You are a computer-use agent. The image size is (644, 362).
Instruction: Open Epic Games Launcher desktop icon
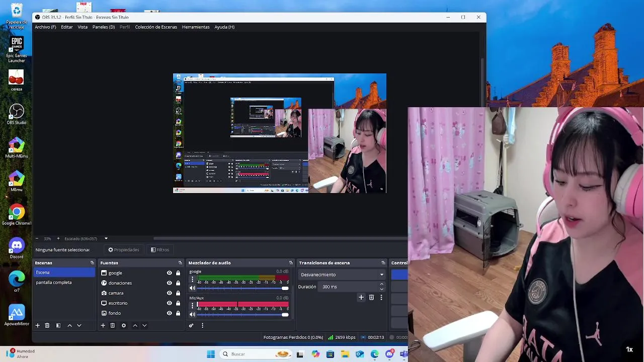tap(17, 49)
